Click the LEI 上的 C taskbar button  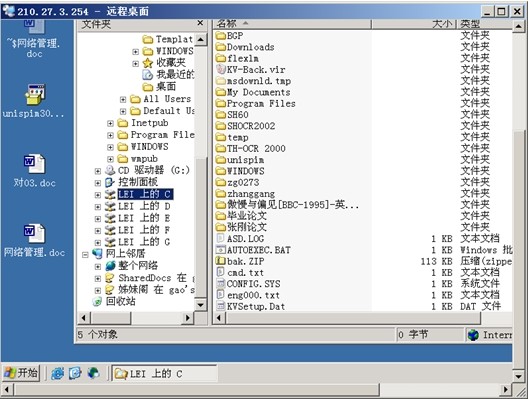[164, 374]
